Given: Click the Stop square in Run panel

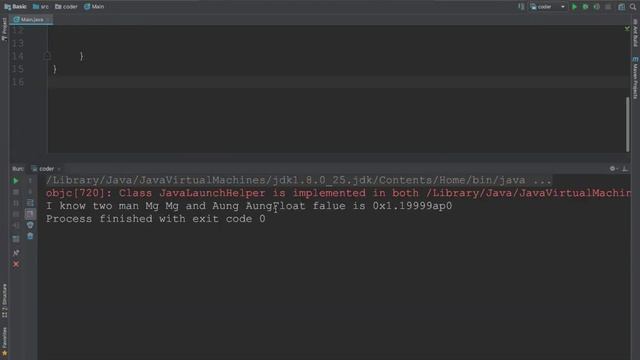Looking at the screenshot, I should click(16, 192).
